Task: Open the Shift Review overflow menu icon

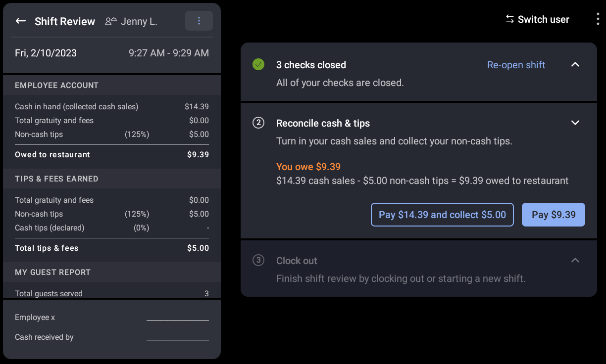Action: 199,21
